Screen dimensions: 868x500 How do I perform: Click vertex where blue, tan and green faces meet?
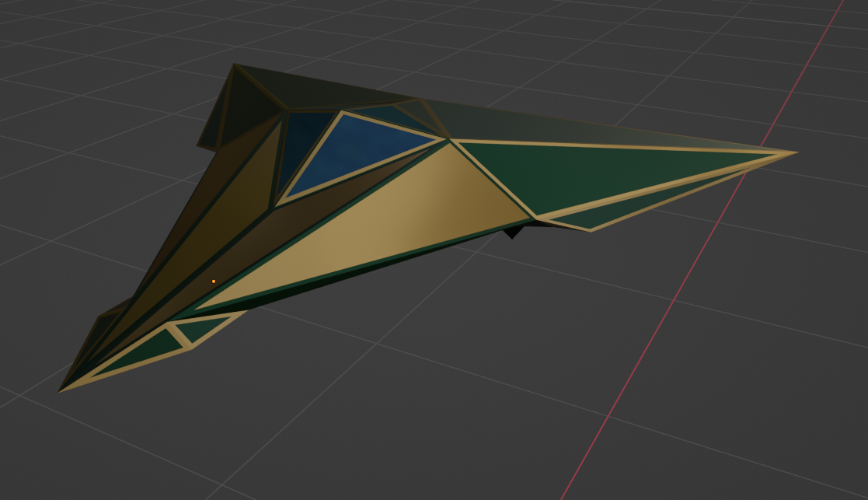449,140
